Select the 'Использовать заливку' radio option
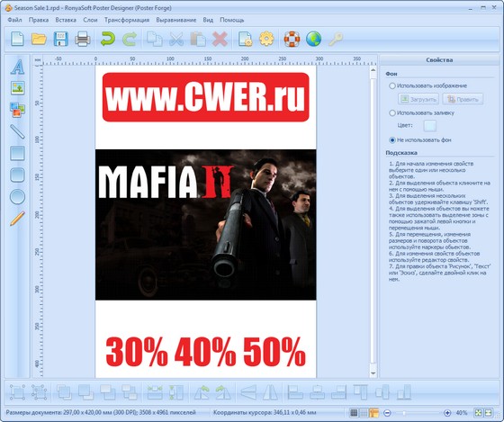This screenshot has width=504, height=422. coord(392,112)
